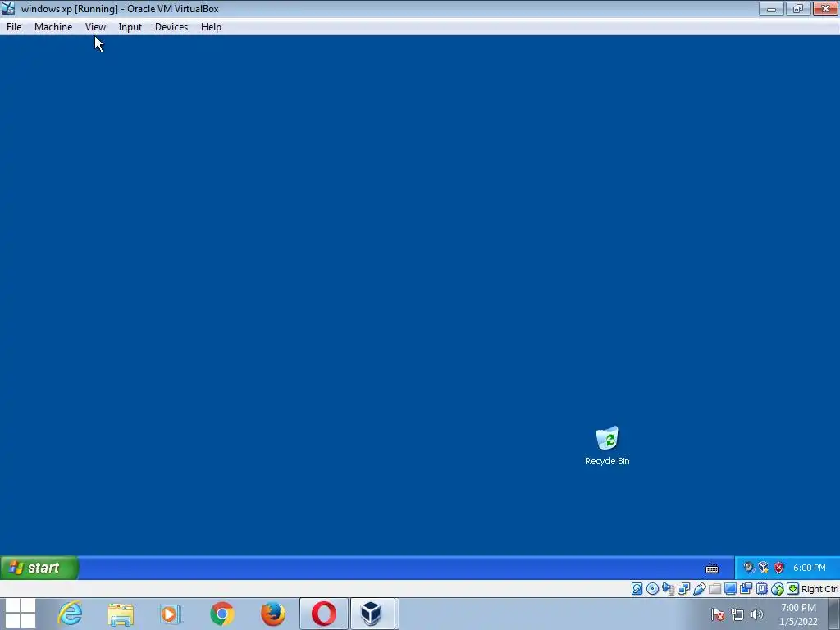
Task: Launch Firefox from host taskbar
Action: (272, 614)
